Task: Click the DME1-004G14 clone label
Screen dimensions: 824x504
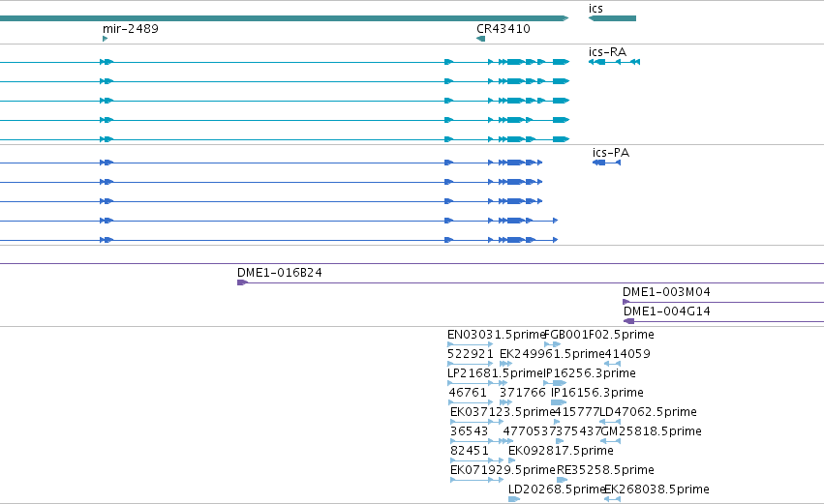Action: pyautogui.click(x=667, y=311)
